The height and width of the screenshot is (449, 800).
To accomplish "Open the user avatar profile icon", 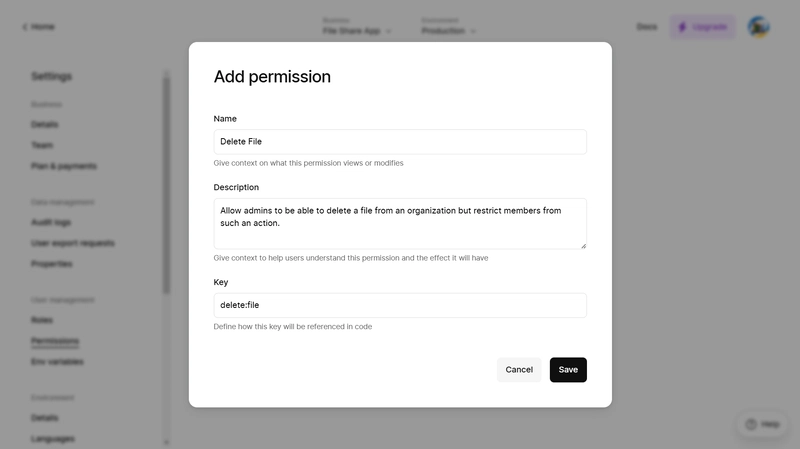I will 759,27.
